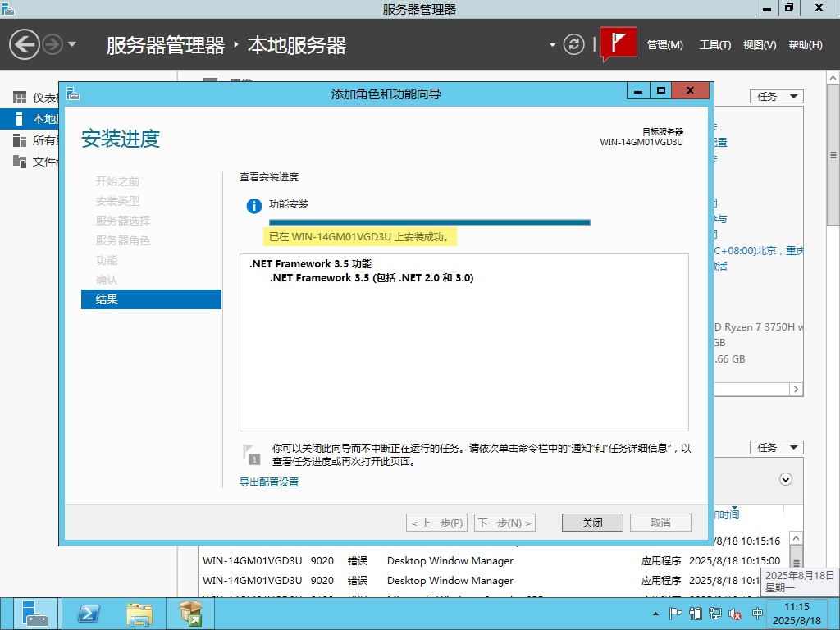
Task: Click the 中 input method indicator
Action: [x=757, y=614]
